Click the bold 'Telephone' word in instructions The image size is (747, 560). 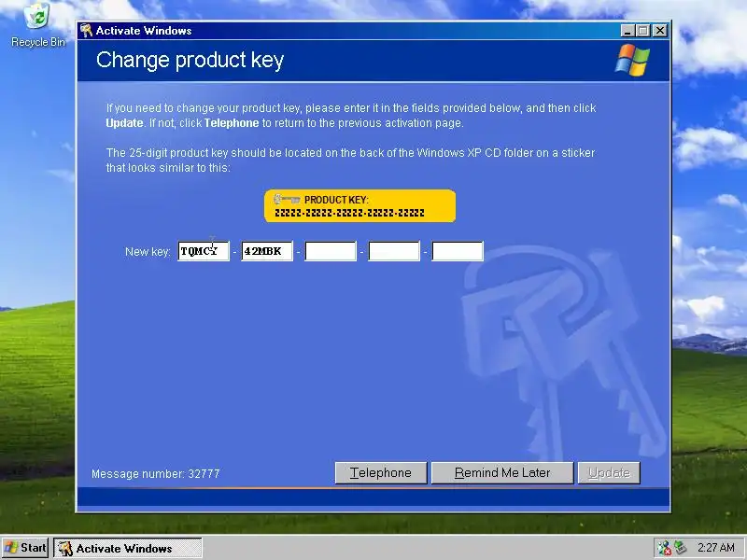tap(232, 123)
